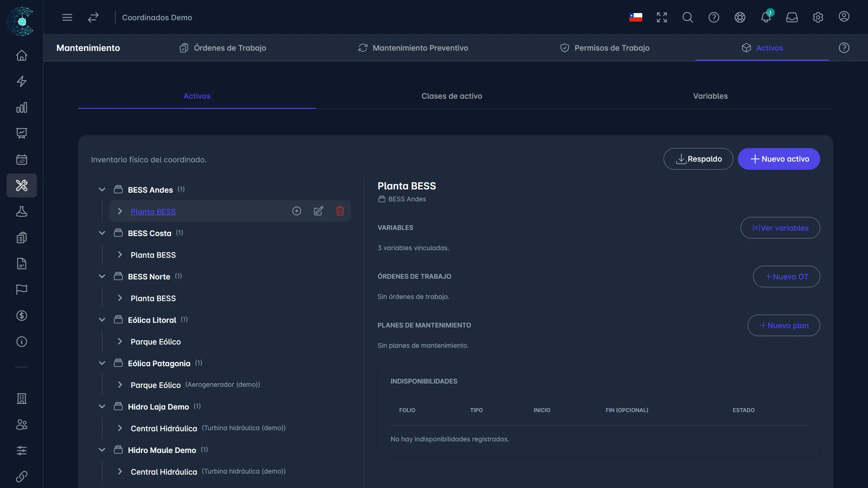Open the presentation chart sidebar icon
Viewport: 868px width, 488px height.
coord(22,133)
